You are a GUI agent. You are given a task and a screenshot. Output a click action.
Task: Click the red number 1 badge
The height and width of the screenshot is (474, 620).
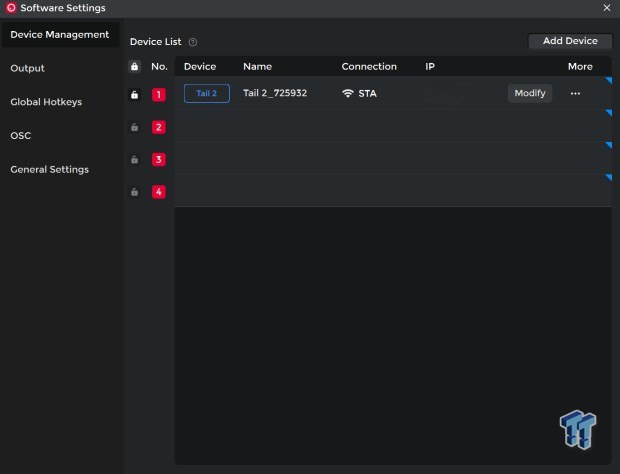pyautogui.click(x=159, y=95)
